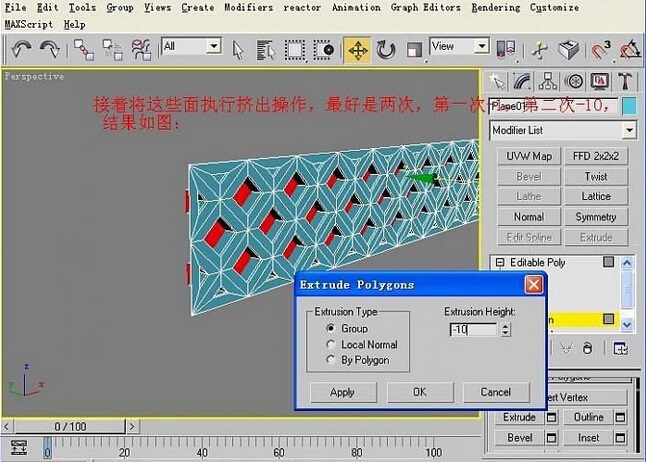Click the object color swatch
Image resolution: width=646 pixels, height=462 pixels.
pos(629,106)
